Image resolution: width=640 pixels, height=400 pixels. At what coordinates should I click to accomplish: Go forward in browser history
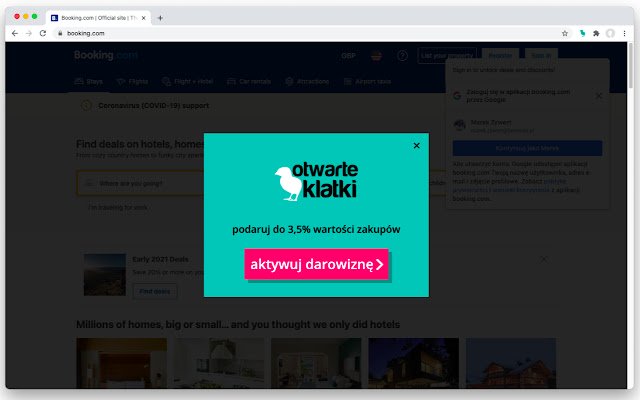coord(29,33)
